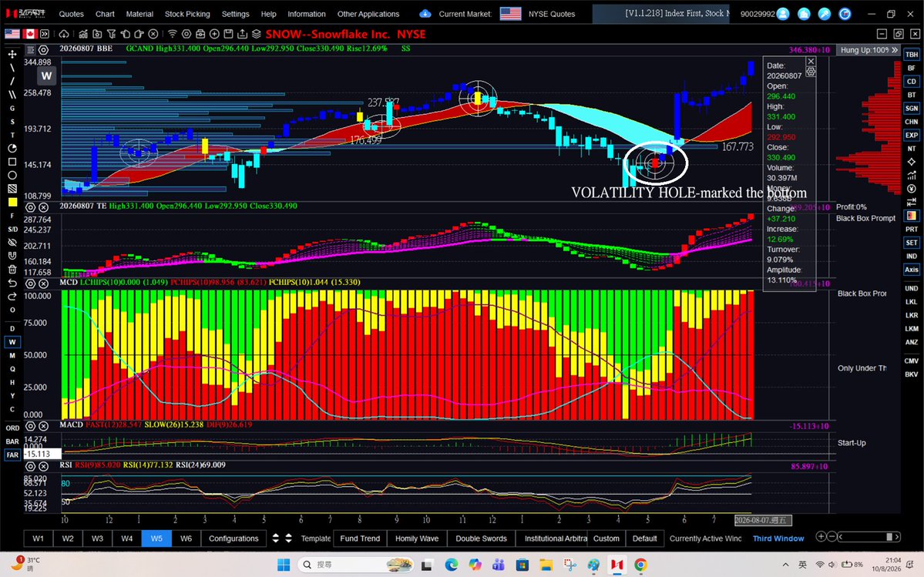Click the PRT button
The width and height of the screenshot is (924, 577).
(x=912, y=229)
